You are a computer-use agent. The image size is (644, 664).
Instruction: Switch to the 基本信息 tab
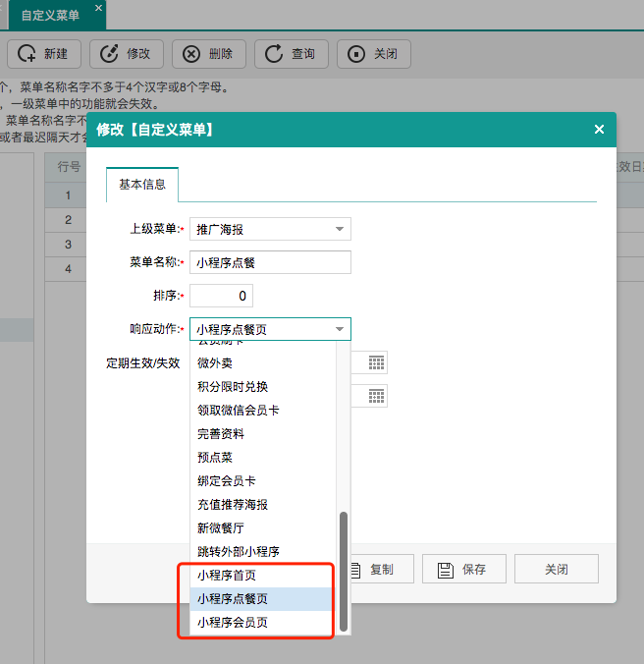(x=142, y=184)
